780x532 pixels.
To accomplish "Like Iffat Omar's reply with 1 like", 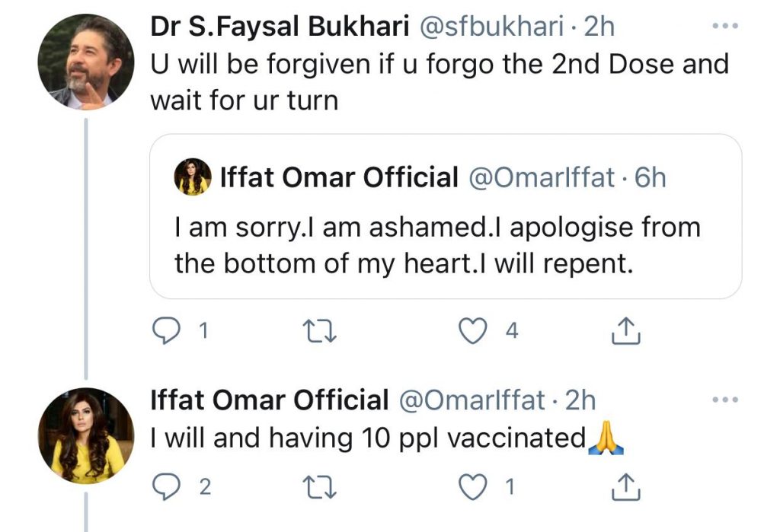I will pos(476,487).
